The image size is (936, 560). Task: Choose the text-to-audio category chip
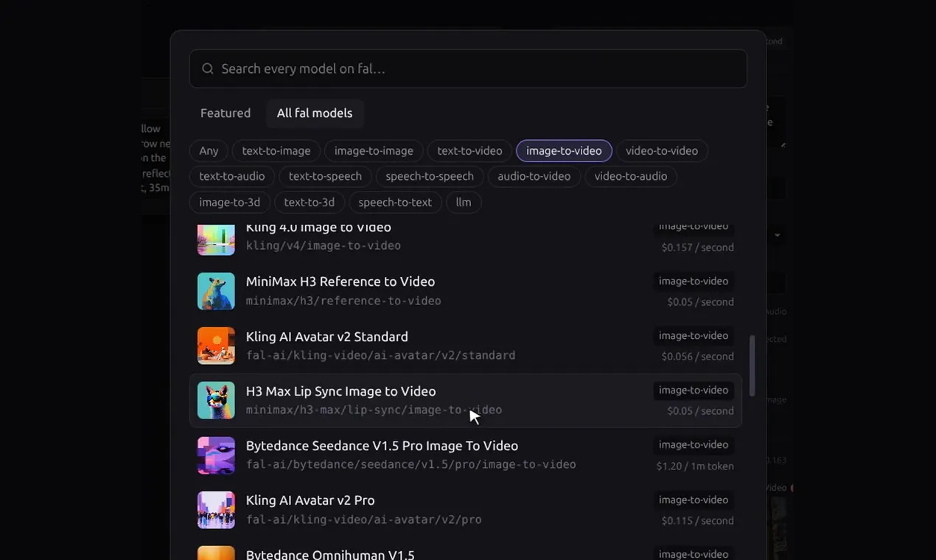tap(232, 176)
